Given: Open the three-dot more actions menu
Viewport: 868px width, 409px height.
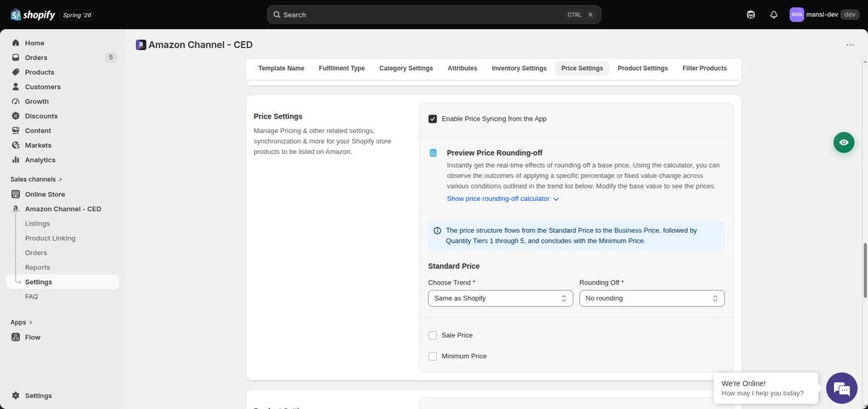Looking at the screenshot, I should (850, 45).
